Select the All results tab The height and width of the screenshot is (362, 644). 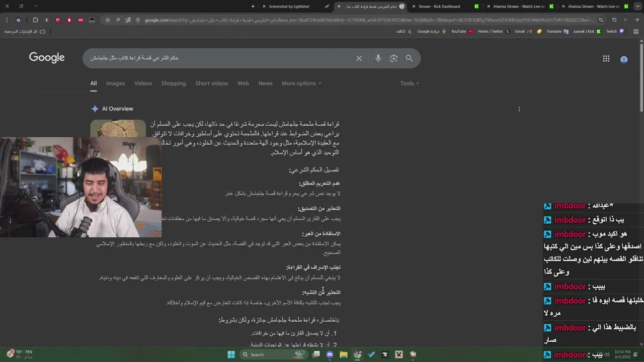point(94,83)
